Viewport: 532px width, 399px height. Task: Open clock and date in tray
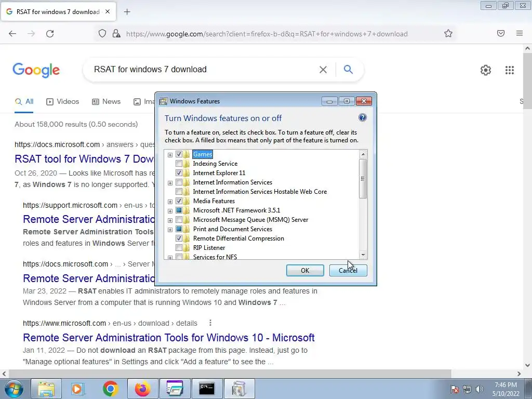(x=506, y=389)
